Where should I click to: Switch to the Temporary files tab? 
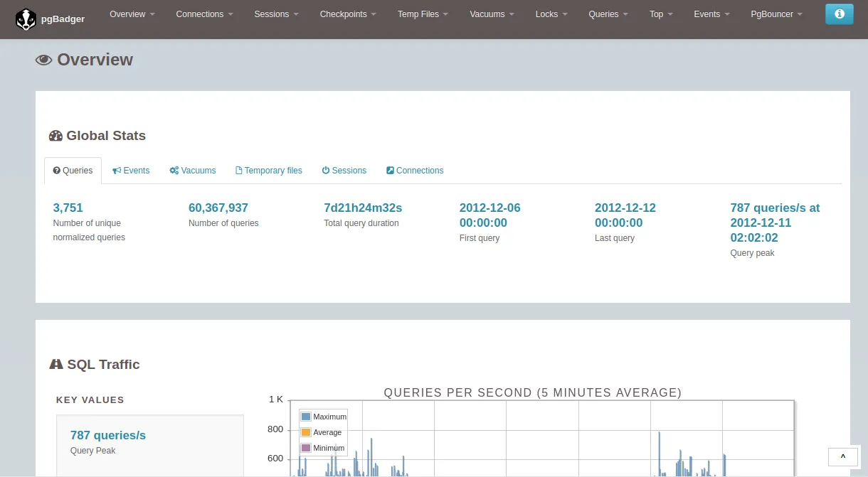pyautogui.click(x=269, y=171)
